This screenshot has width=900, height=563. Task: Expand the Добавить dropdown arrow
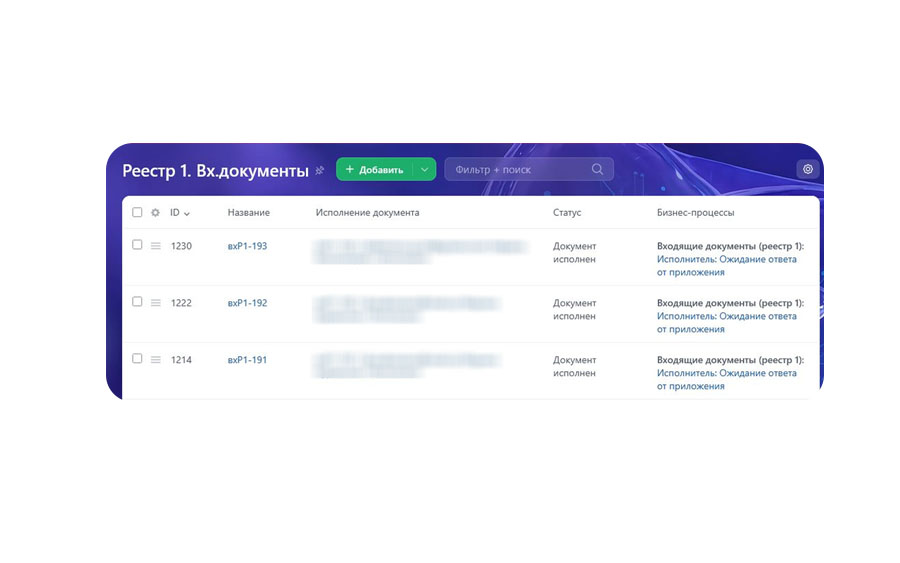point(424,169)
